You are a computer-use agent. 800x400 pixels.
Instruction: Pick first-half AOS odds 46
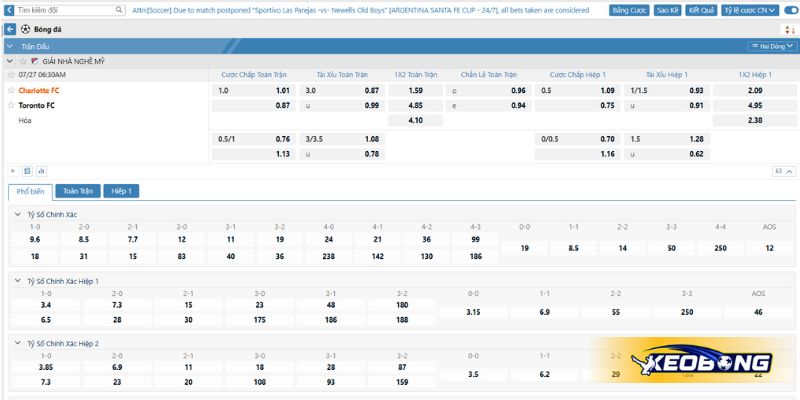(x=758, y=312)
